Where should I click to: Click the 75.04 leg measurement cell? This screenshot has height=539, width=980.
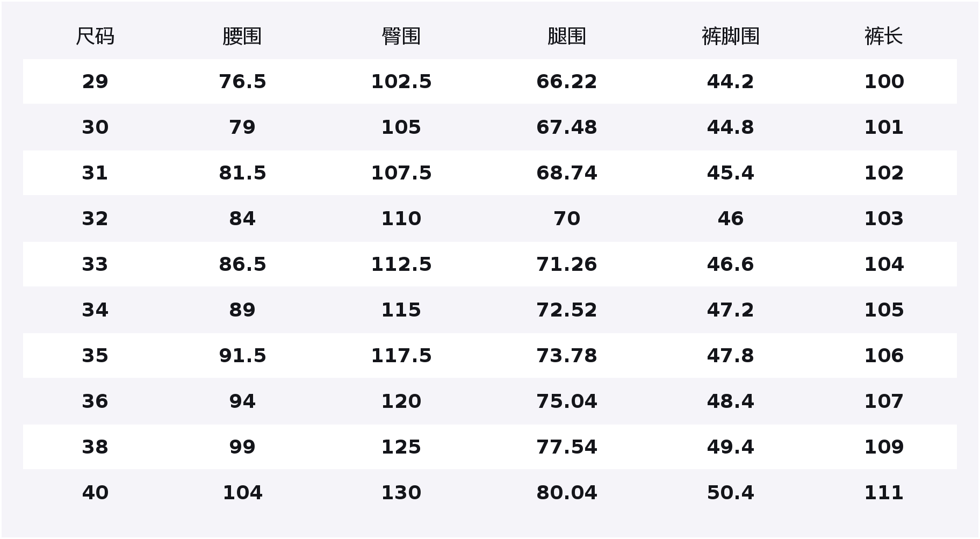click(566, 401)
